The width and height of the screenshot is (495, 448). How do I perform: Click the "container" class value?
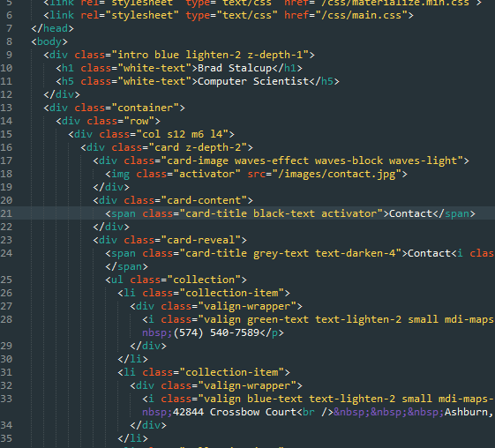146,108
